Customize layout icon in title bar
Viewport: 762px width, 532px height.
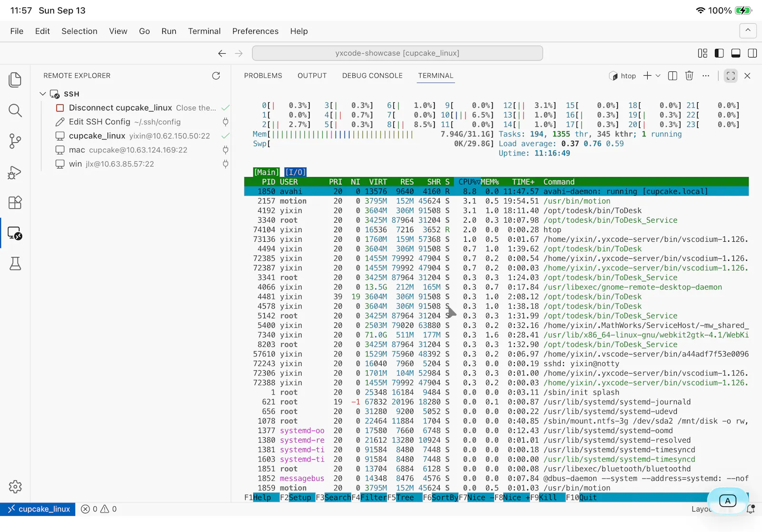point(702,53)
